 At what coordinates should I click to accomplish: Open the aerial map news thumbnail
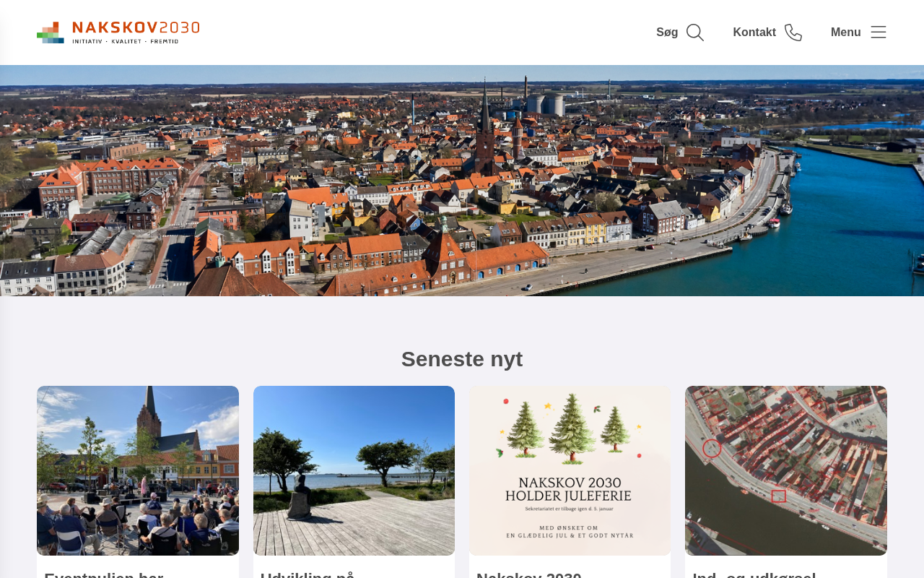786,470
